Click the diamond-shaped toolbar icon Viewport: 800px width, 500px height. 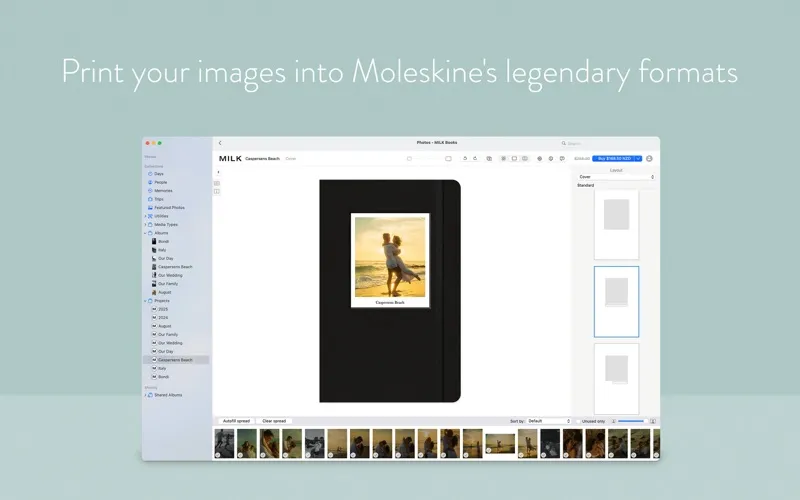(539, 159)
